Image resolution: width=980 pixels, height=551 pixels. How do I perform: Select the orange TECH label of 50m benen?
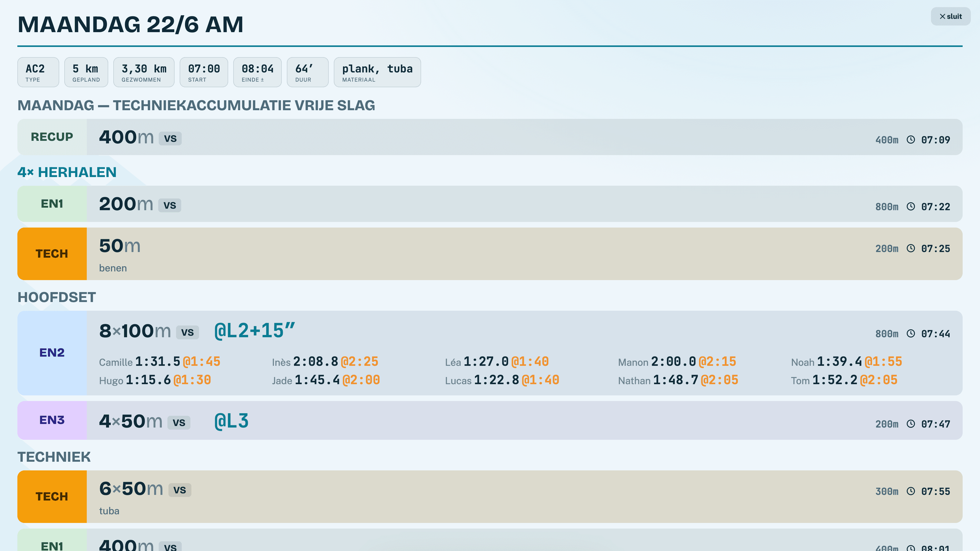pyautogui.click(x=52, y=254)
